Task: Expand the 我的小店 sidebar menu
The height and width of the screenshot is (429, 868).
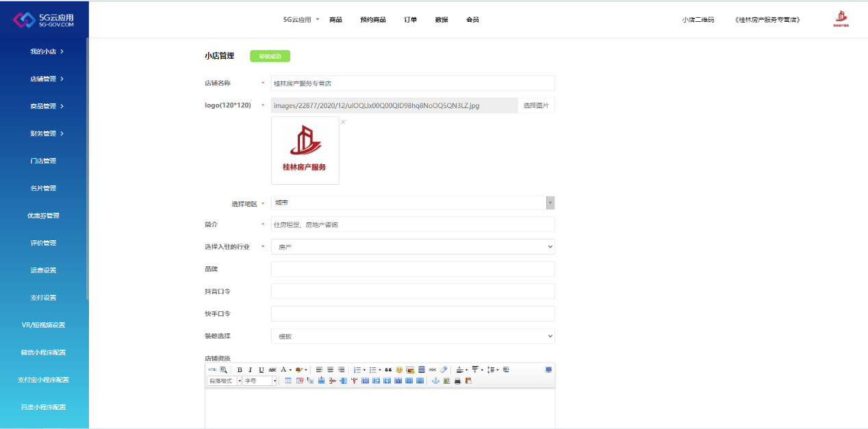Action: [x=47, y=51]
